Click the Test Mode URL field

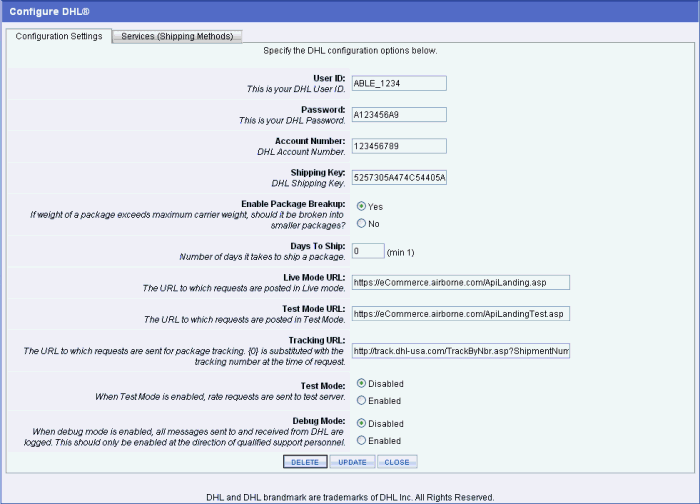pos(461,314)
